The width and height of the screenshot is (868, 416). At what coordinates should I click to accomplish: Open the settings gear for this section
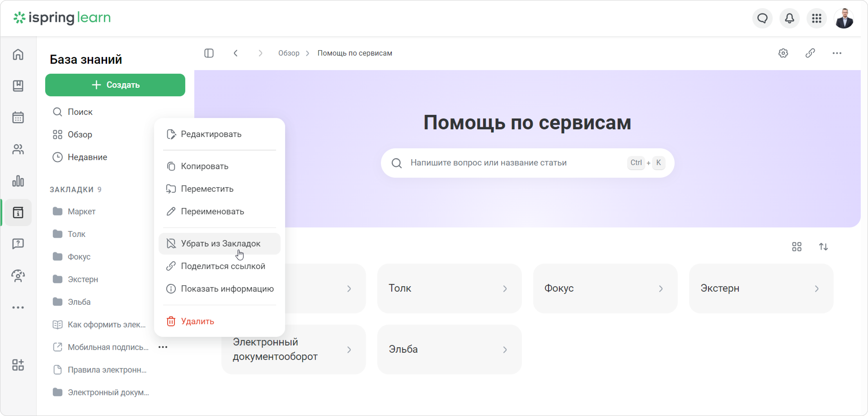783,53
